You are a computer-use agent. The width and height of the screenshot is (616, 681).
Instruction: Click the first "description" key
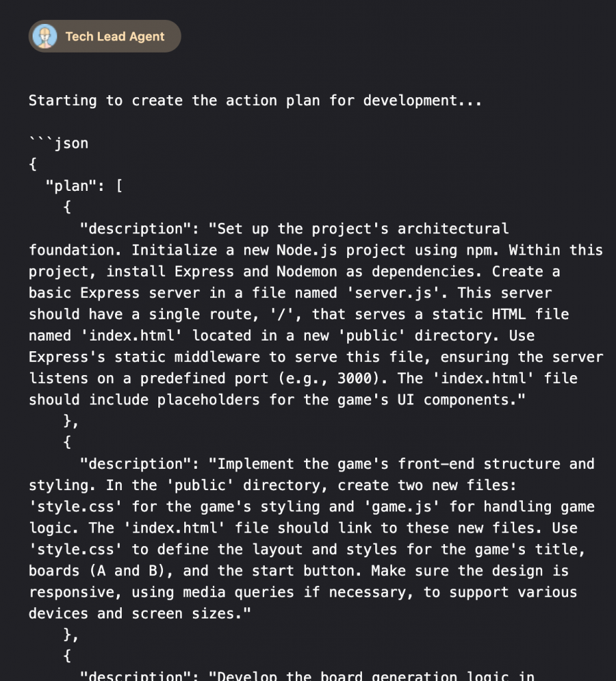point(136,229)
